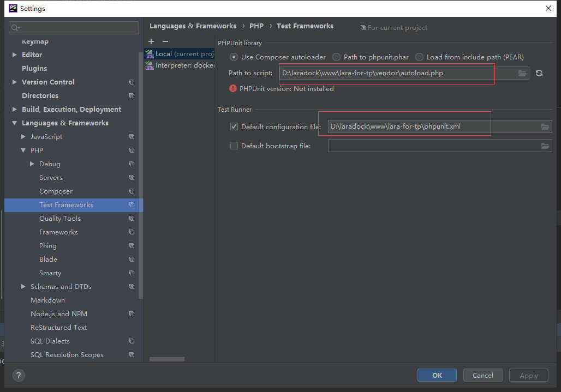This screenshot has width=561, height=392.
Task: Select Use Composer autoloader option
Action: click(234, 57)
